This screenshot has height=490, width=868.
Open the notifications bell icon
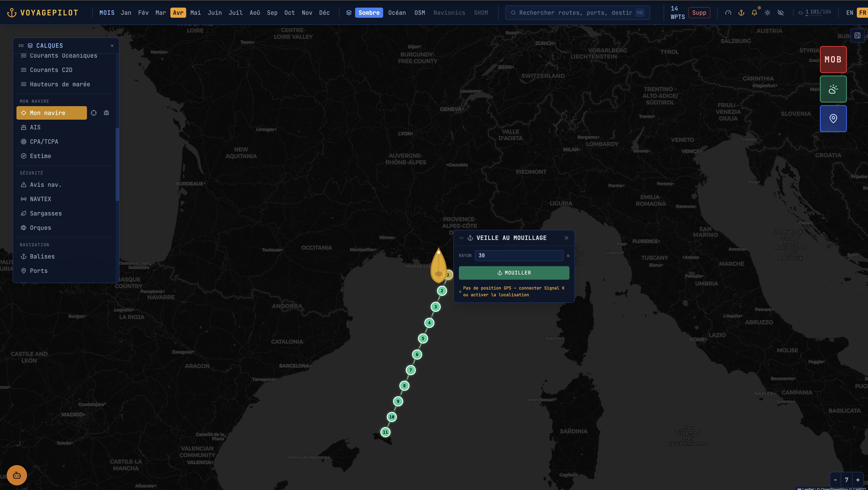click(754, 13)
